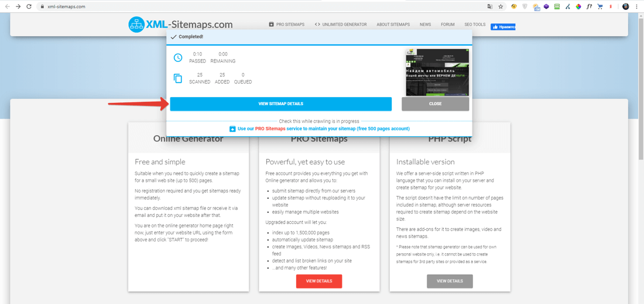The height and width of the screenshot is (304, 644).
Task: Click the address bar URL xml-sitemaps.com
Action: 67,6
